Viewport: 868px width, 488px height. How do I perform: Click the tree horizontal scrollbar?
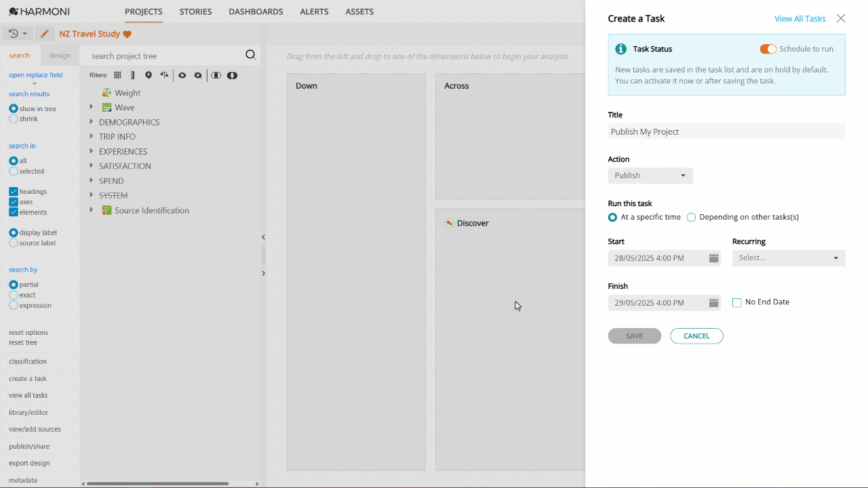[x=157, y=484]
